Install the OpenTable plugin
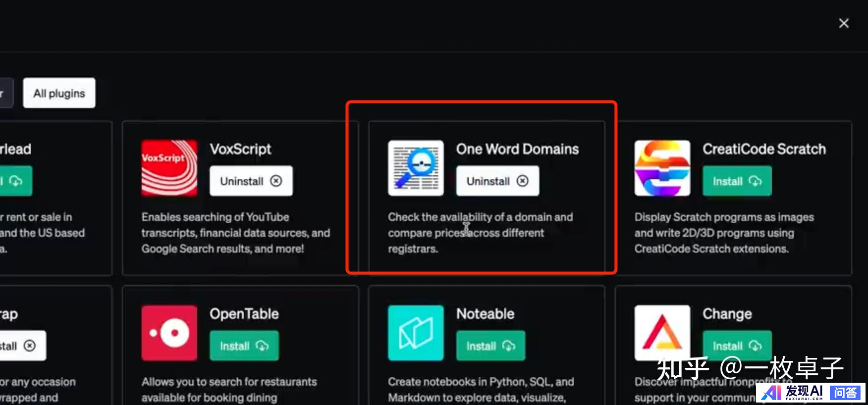 (244, 346)
